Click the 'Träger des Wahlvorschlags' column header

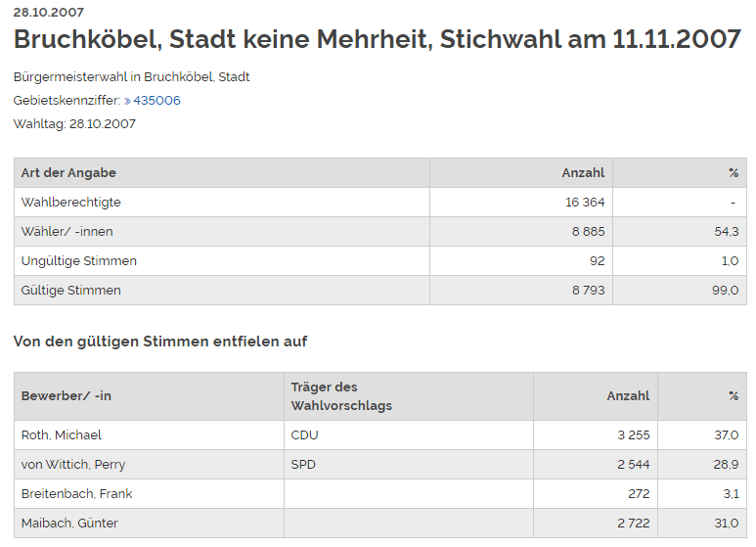[341, 396]
